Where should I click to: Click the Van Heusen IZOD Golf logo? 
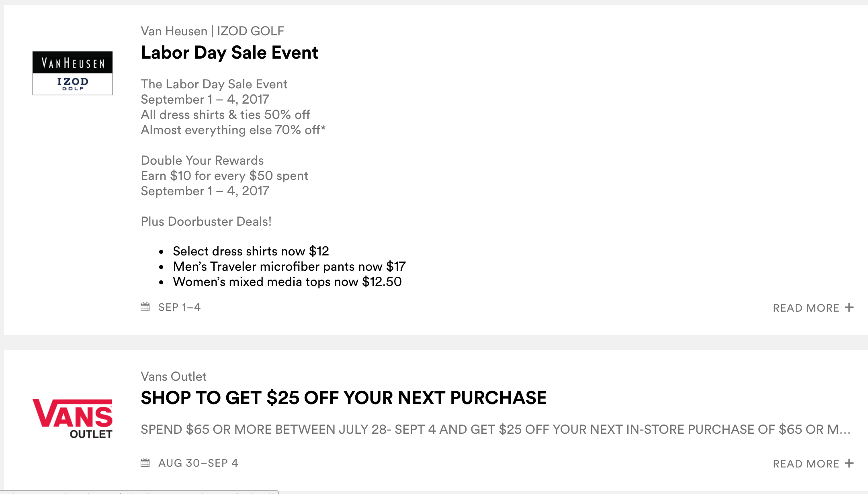click(72, 73)
